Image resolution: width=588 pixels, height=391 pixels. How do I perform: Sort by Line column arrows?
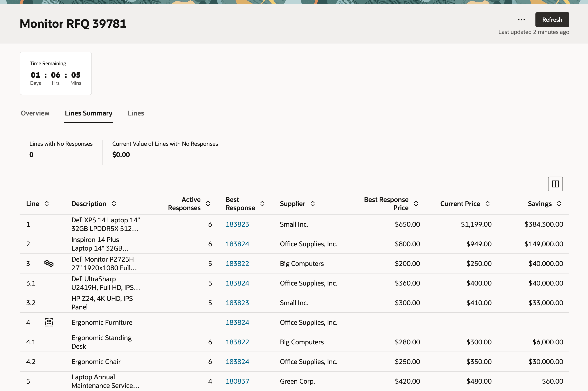click(47, 204)
